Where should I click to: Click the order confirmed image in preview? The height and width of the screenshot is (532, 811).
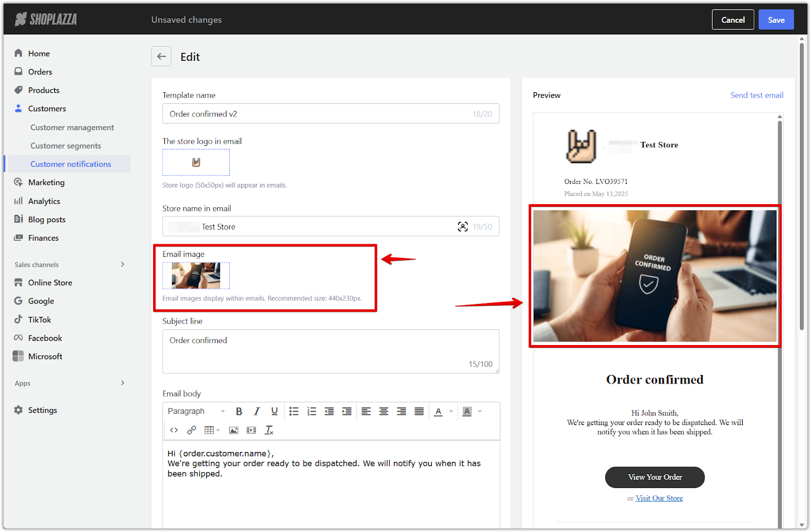coord(655,276)
